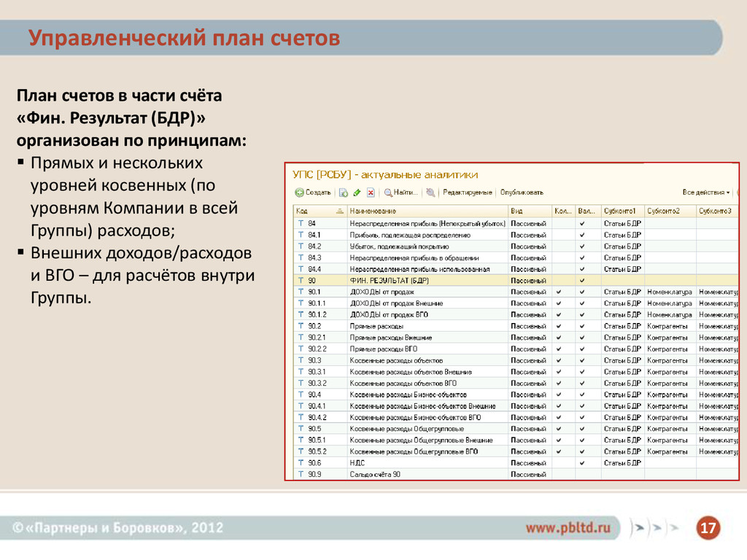
Task: Toggle Кол. checkmark for Прямые расходы row
Action: (559, 326)
